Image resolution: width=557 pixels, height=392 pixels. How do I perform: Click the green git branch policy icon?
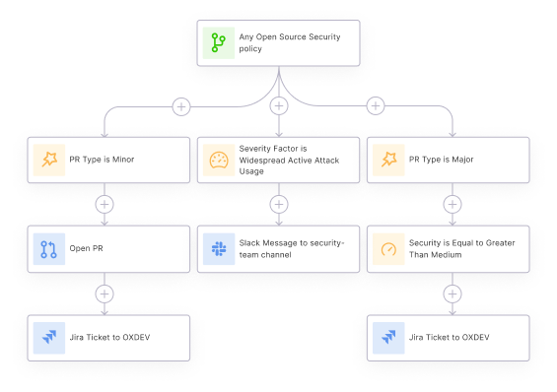[219, 43]
